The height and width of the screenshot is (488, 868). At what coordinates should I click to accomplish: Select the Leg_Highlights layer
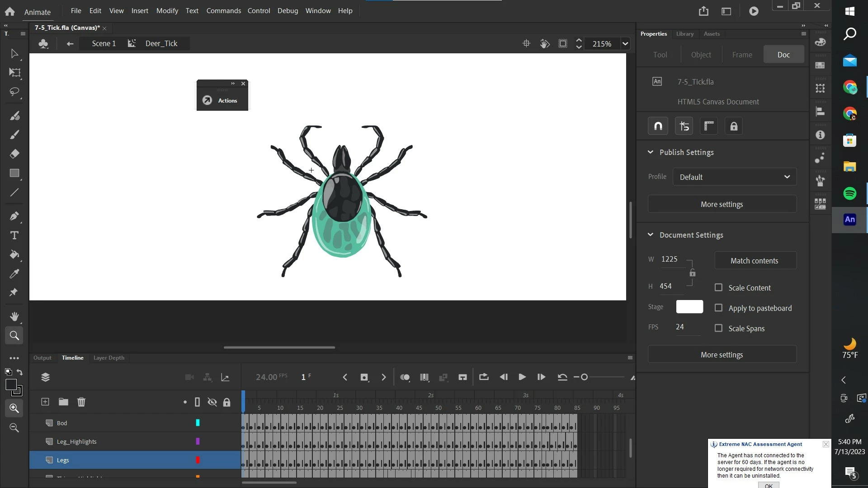pyautogui.click(x=77, y=441)
